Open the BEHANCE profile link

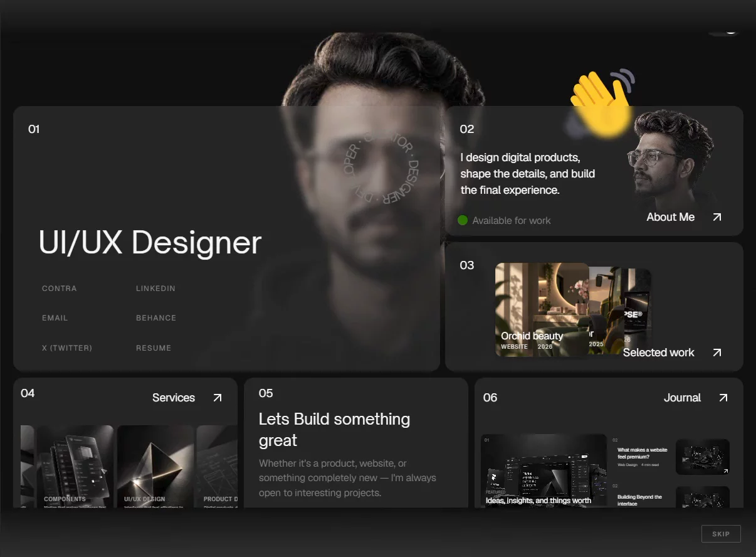click(156, 318)
